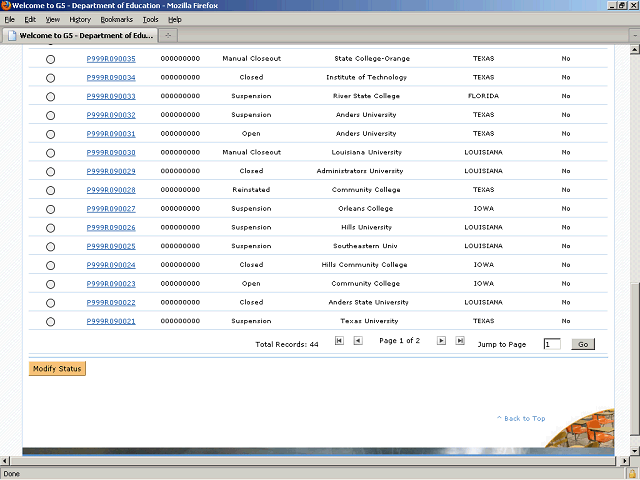Select the radio button for P999R090025
This screenshot has width=640, height=480.
pyautogui.click(x=50, y=247)
